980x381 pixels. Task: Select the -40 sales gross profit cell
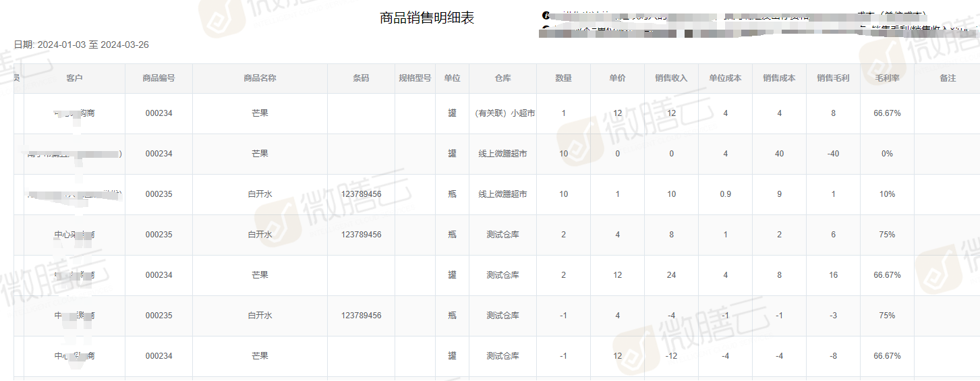(833, 154)
